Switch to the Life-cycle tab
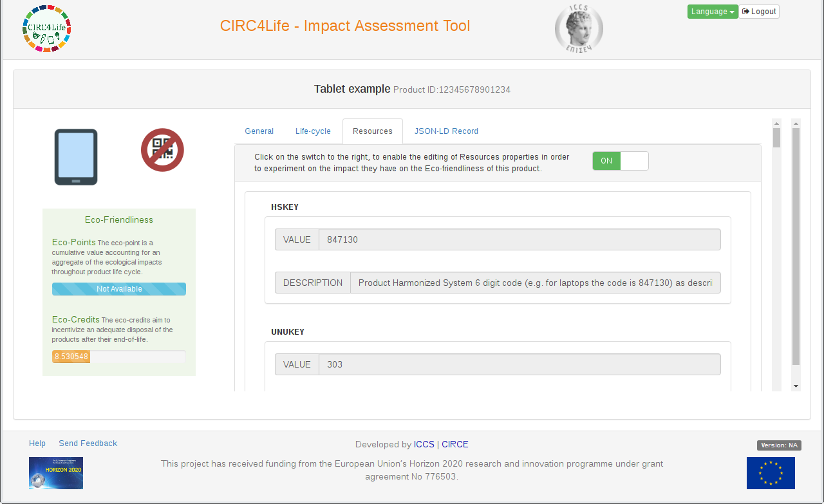The width and height of the screenshot is (824, 504). [x=313, y=131]
